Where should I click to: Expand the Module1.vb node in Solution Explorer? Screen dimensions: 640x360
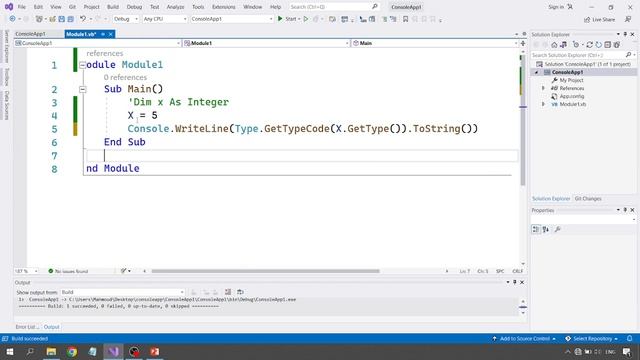[x=543, y=104]
